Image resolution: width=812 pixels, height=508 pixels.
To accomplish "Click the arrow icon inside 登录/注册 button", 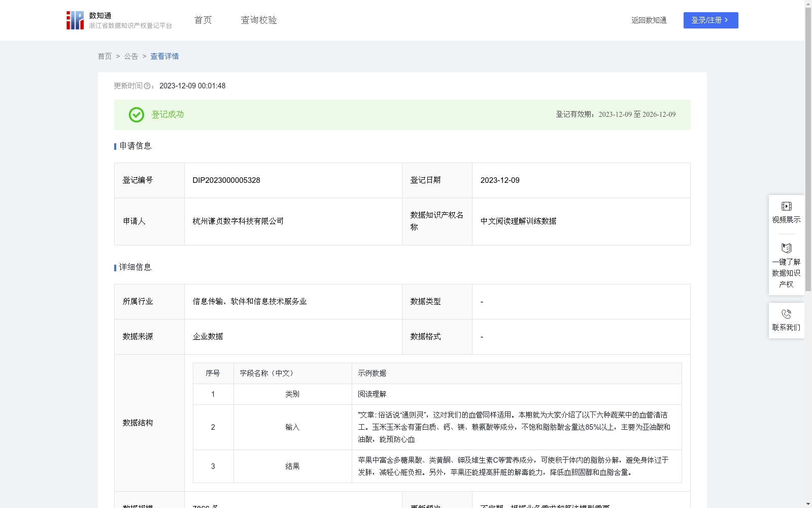I will point(727,20).
